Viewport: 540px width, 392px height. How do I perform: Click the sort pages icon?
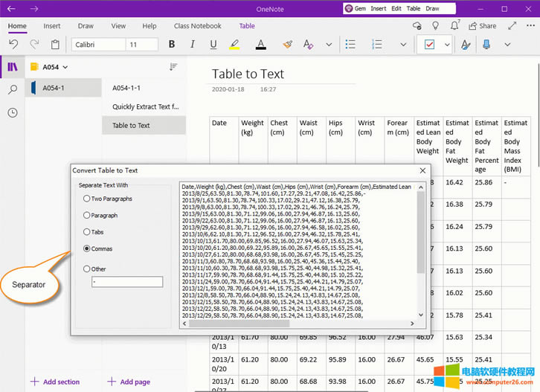coord(173,67)
